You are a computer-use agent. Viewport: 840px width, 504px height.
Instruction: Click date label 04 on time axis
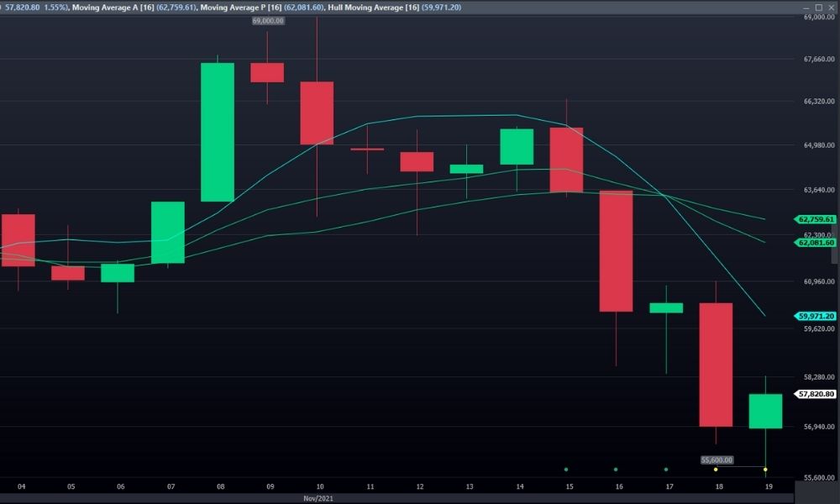21,487
